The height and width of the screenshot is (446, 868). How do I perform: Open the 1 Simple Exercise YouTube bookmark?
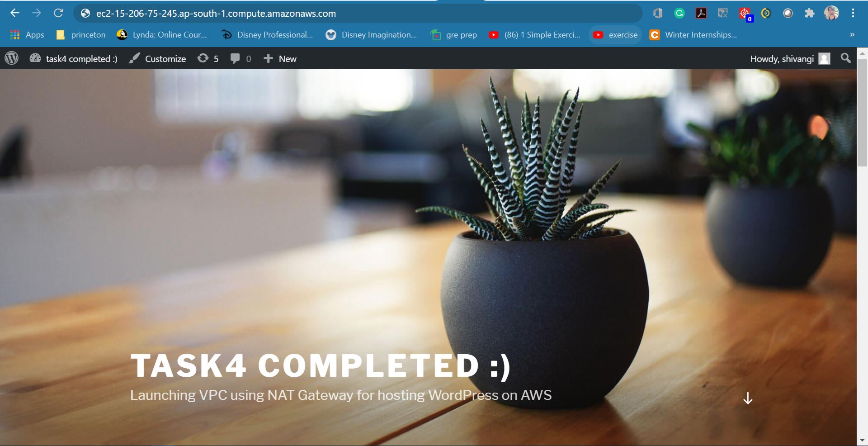(534, 35)
